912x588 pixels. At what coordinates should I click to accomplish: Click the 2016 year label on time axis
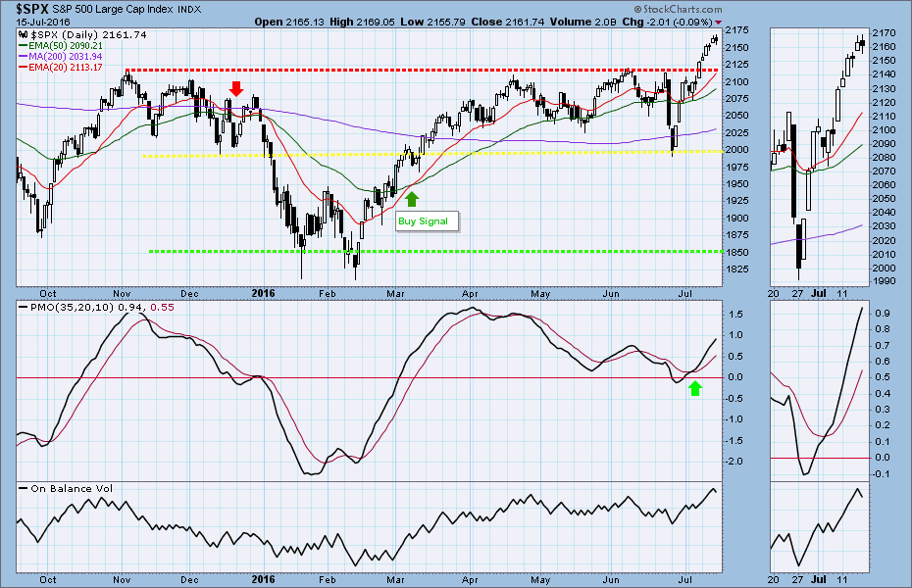pyautogui.click(x=263, y=292)
